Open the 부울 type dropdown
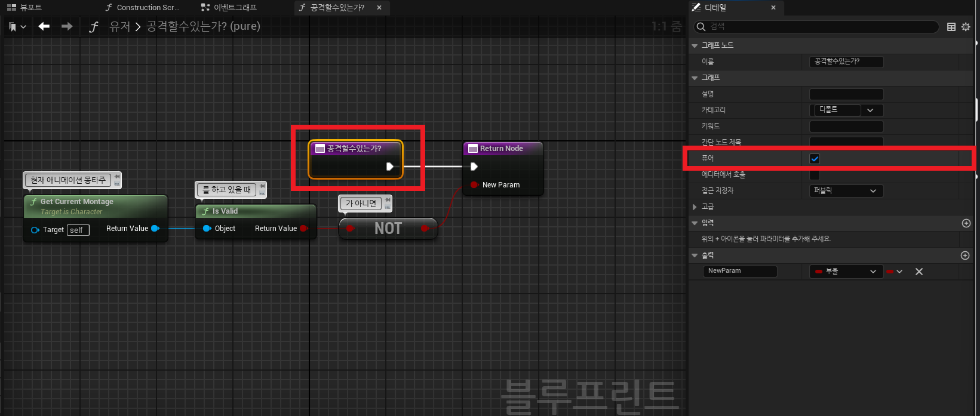Image resolution: width=980 pixels, height=416 pixels. (846, 272)
